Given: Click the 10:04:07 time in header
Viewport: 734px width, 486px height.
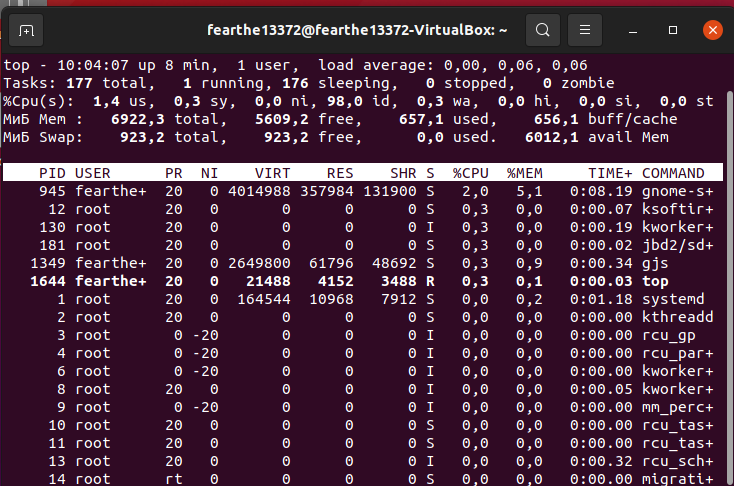Looking at the screenshot, I should click(x=93, y=65).
